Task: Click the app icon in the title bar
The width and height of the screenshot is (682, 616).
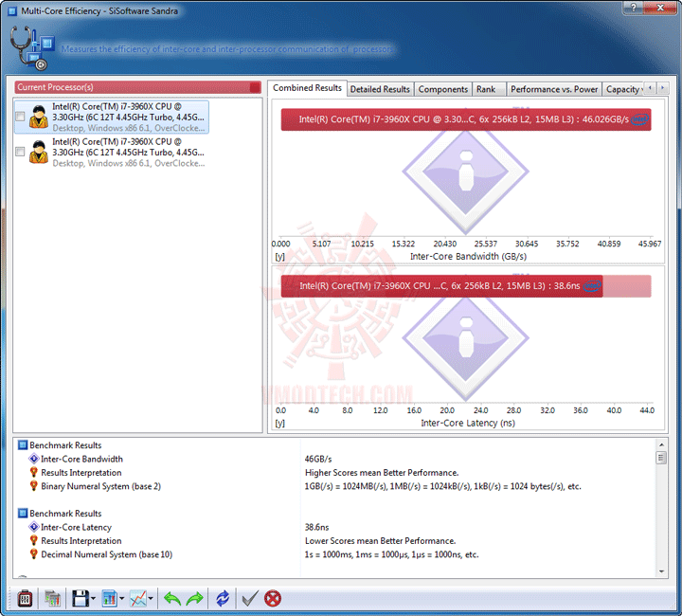Action: 12,10
